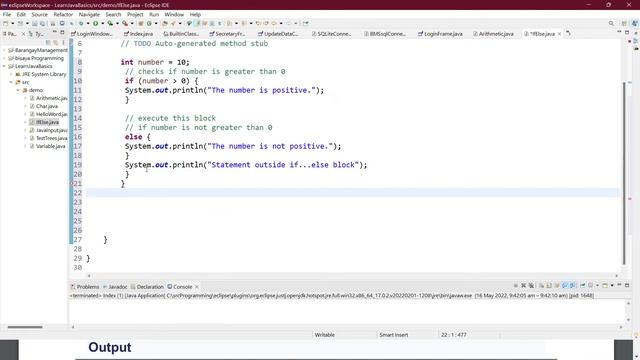Click Remove All Terminated Launches double-X icon

point(531,286)
